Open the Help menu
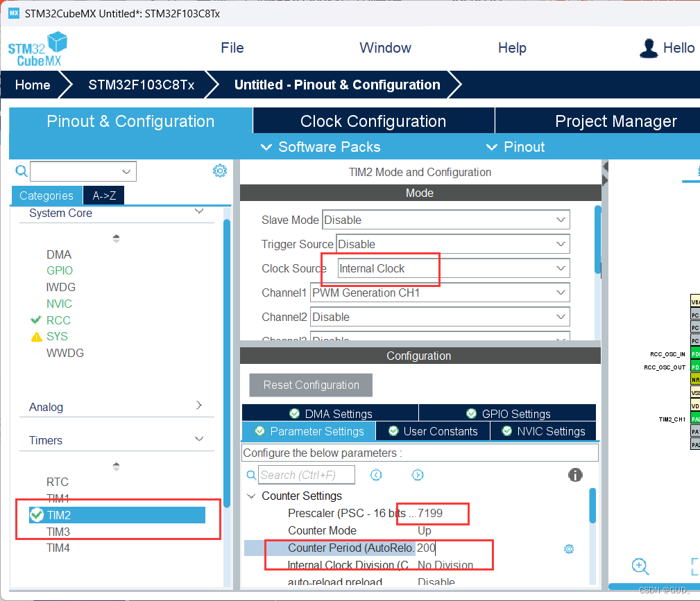Viewport: 700px width, 601px height. (x=512, y=48)
